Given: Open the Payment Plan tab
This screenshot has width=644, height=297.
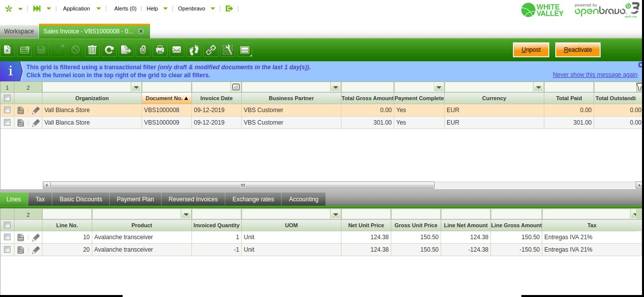Looking at the screenshot, I should 135,199.
